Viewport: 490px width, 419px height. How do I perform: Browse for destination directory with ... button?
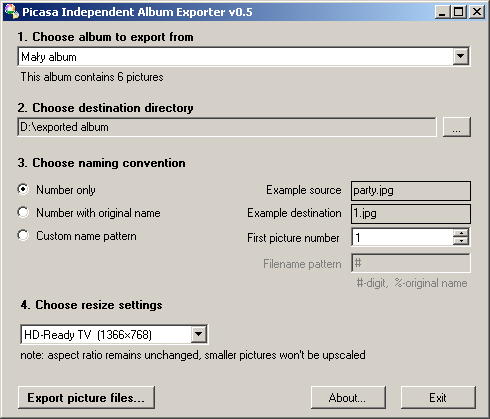coord(457,127)
